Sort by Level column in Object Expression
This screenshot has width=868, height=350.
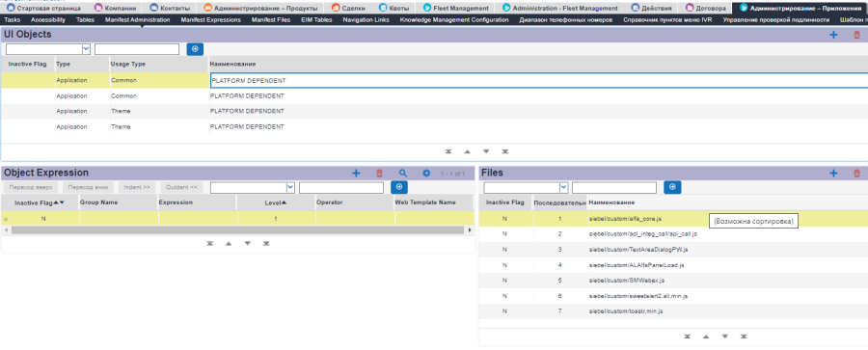[276, 202]
